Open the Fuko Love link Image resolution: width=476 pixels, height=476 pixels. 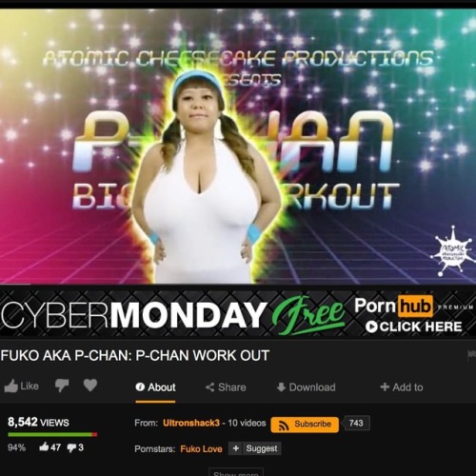[x=201, y=449]
